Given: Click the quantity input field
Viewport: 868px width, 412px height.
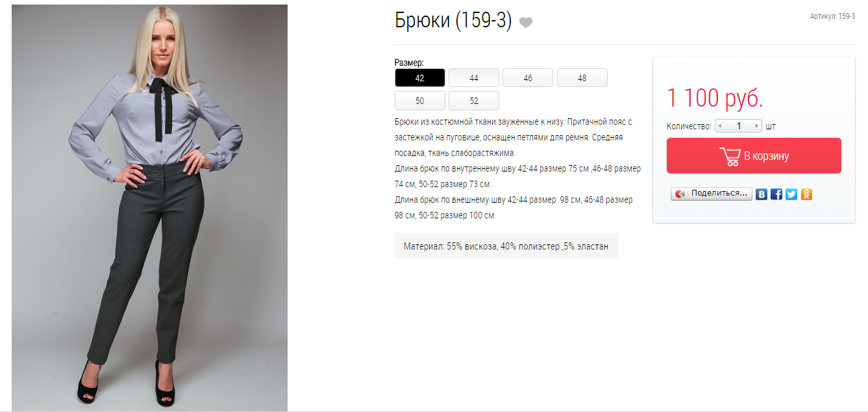Looking at the screenshot, I should point(738,126).
